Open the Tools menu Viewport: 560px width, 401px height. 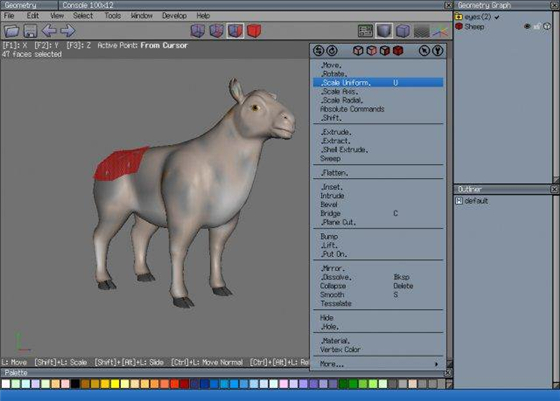(x=112, y=16)
